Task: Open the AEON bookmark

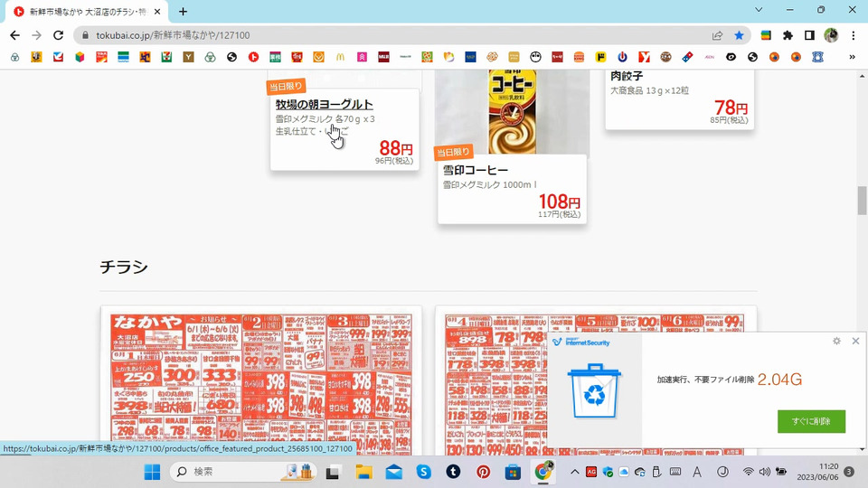Action: tap(709, 57)
